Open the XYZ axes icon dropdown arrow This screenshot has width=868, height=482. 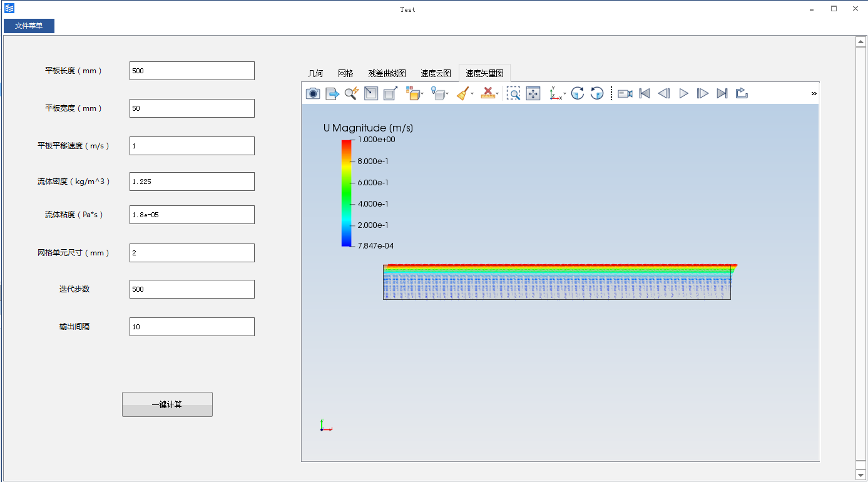[565, 94]
